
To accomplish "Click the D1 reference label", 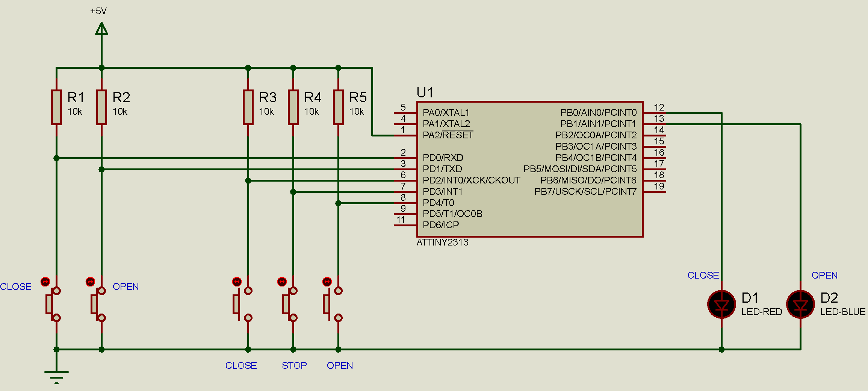I will tap(750, 298).
